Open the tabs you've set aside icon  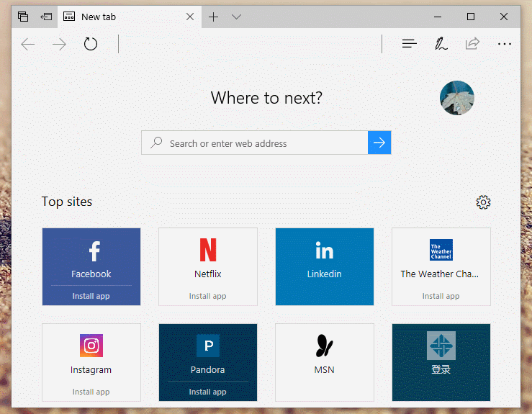[x=23, y=17]
